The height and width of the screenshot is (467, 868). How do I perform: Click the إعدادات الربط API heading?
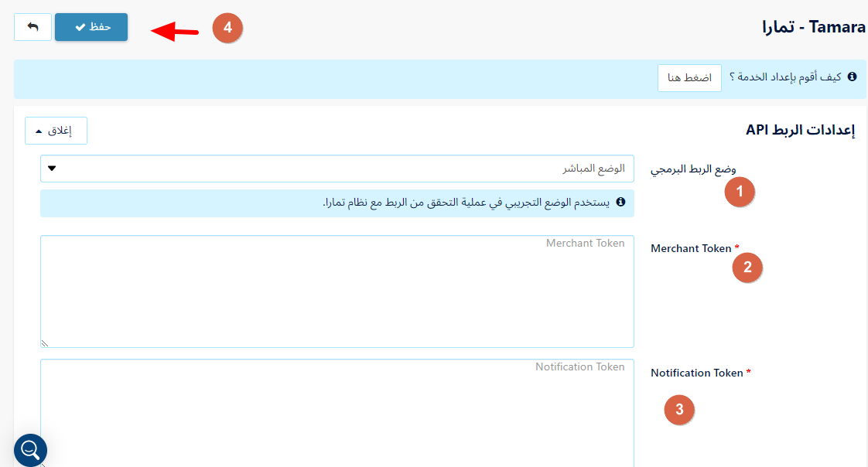tap(800, 130)
